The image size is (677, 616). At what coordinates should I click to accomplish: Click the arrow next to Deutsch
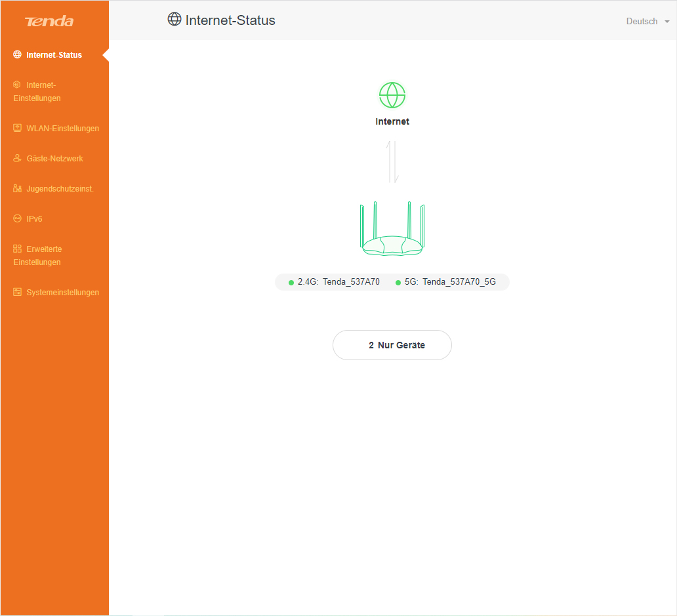click(667, 22)
